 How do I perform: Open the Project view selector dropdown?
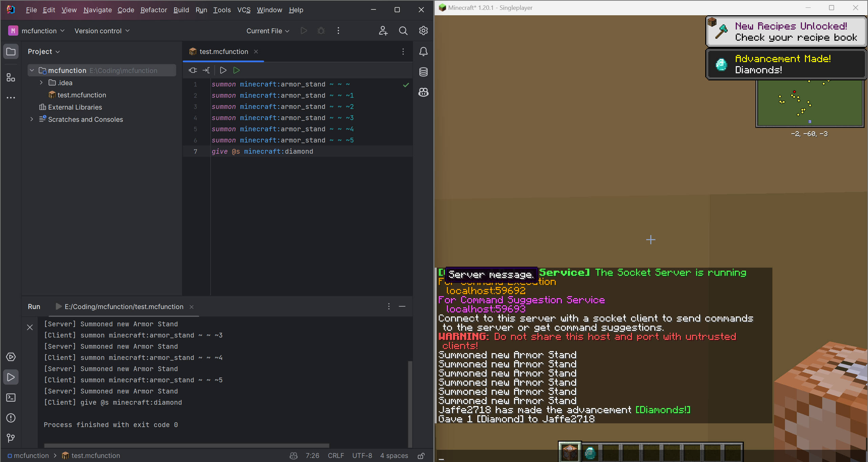(x=44, y=52)
